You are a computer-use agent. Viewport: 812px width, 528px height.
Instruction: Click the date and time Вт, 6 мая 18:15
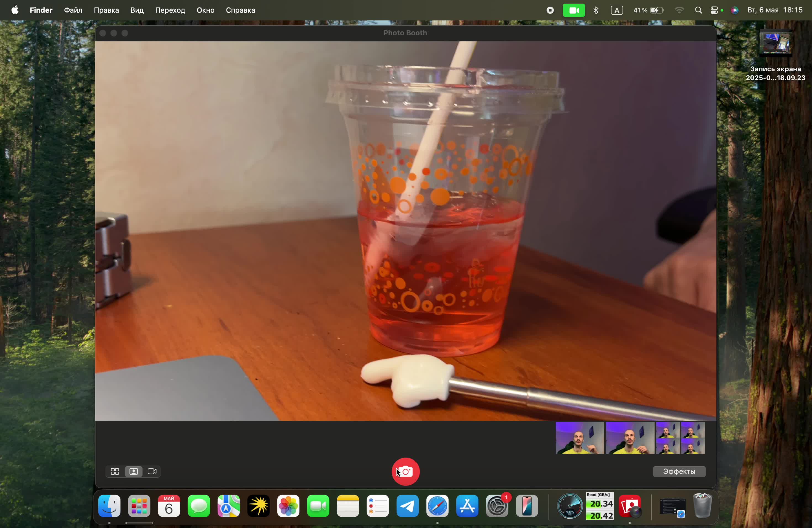[x=775, y=10]
